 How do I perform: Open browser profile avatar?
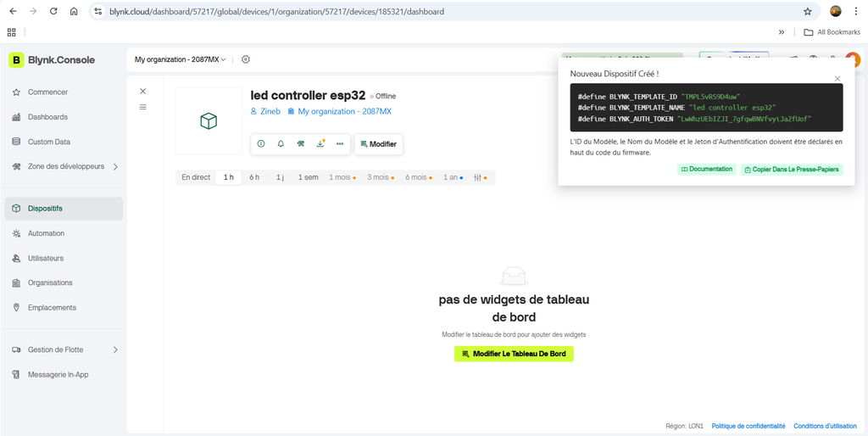tap(836, 11)
